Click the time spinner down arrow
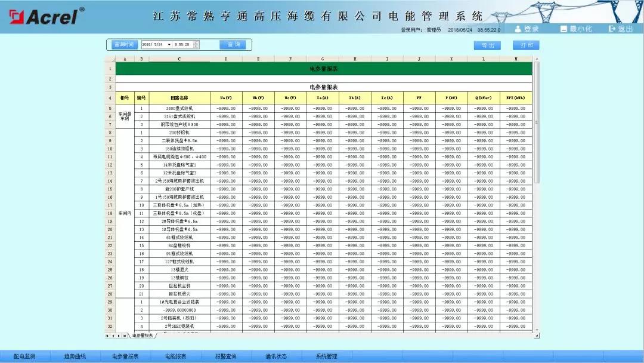Viewport: 644px width, 363px height. [x=196, y=47]
